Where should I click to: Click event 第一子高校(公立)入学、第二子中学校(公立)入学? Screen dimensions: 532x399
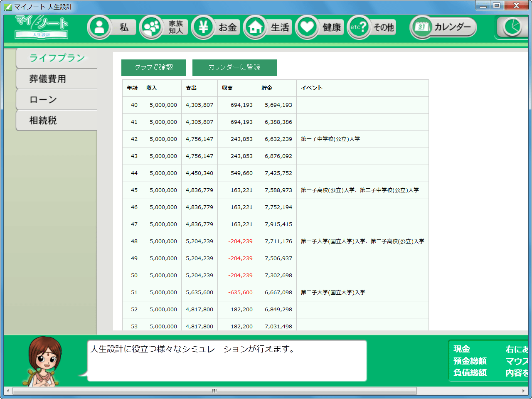pyautogui.click(x=360, y=190)
